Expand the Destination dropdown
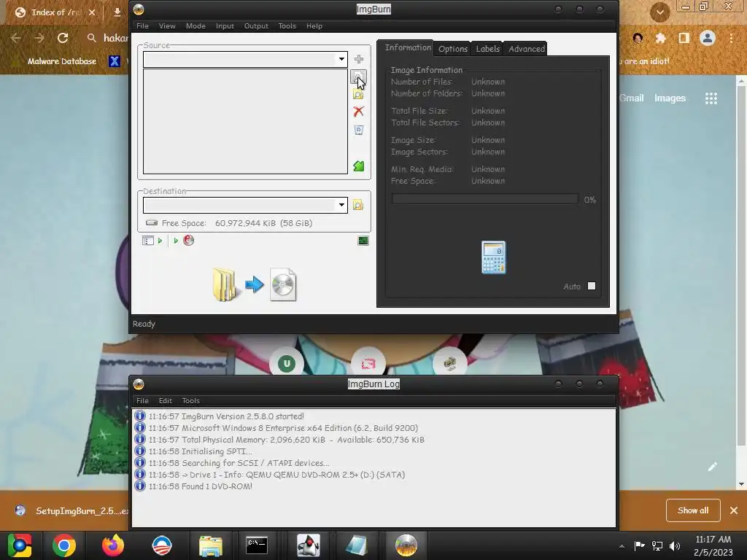747x560 pixels. (x=341, y=205)
